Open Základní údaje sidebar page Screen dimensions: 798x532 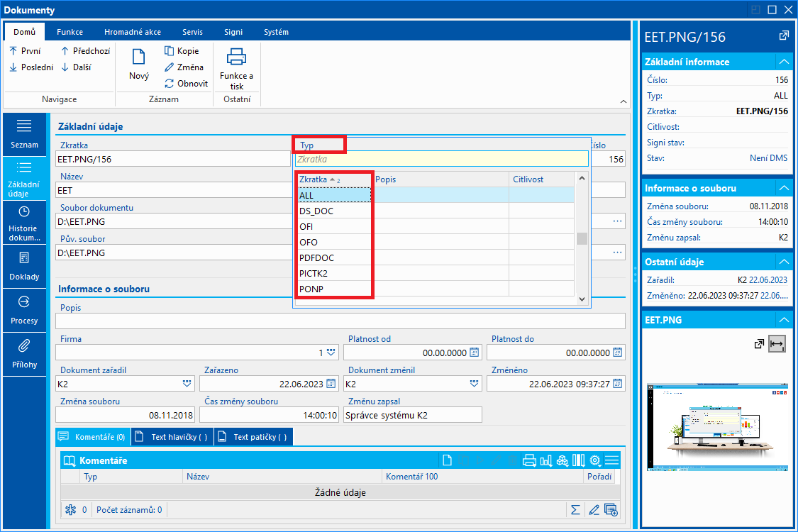24,179
